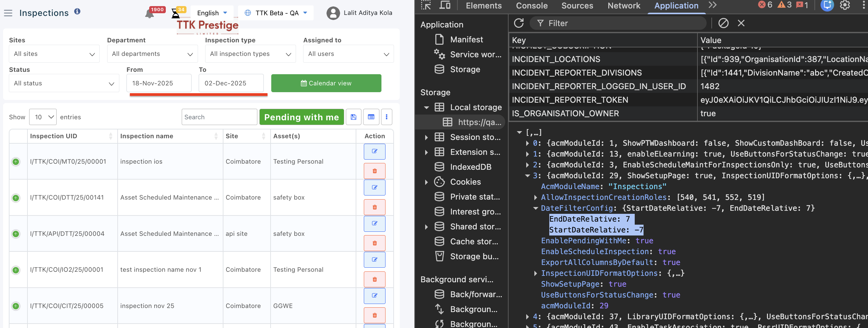Click the Calendar view button
This screenshot has width=868, height=328.
tap(326, 83)
